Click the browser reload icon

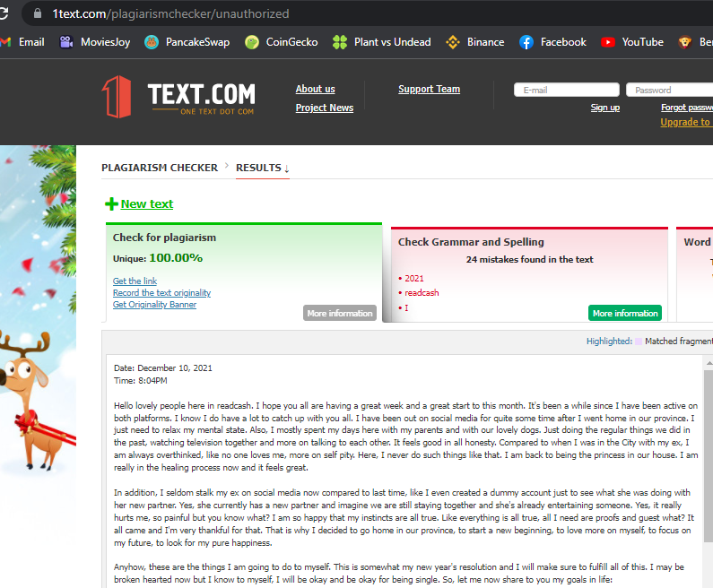click(x=4, y=13)
